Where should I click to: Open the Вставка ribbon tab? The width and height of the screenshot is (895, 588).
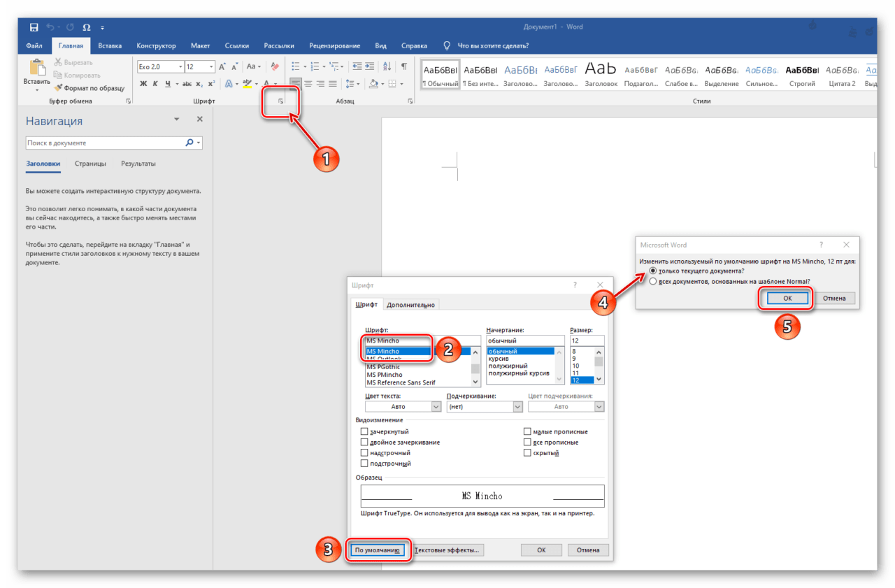tap(110, 46)
